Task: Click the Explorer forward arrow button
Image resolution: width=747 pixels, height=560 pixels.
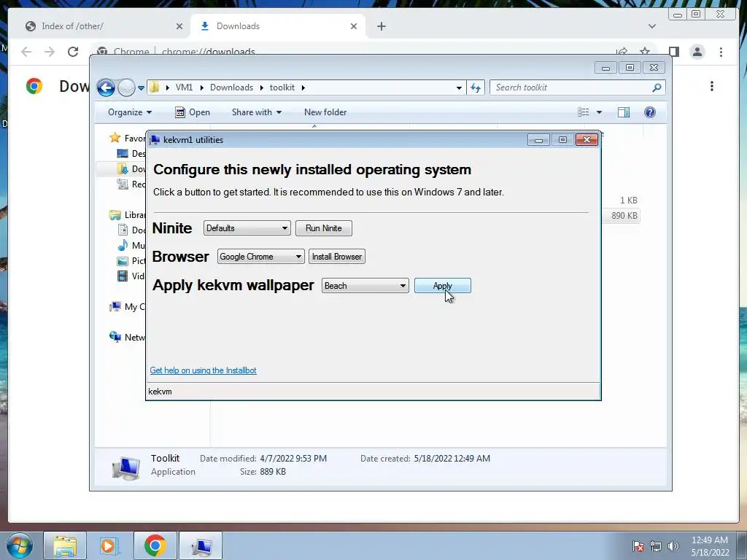Action: pyautogui.click(x=126, y=87)
